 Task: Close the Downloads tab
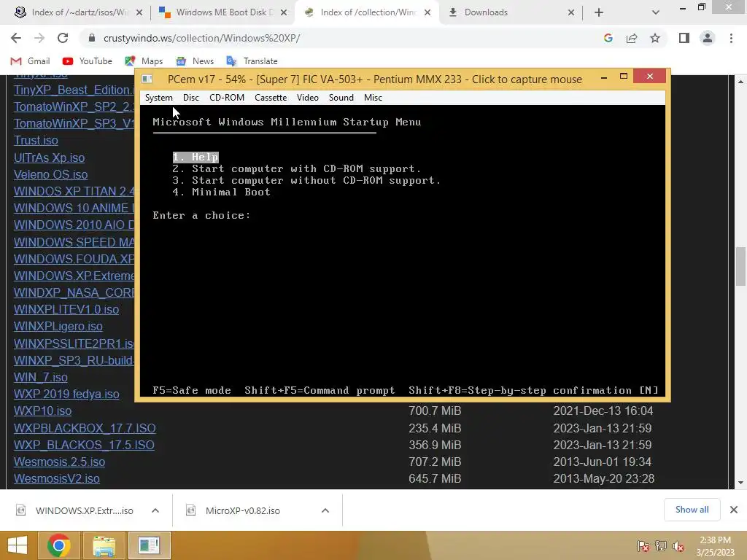pyautogui.click(x=570, y=13)
